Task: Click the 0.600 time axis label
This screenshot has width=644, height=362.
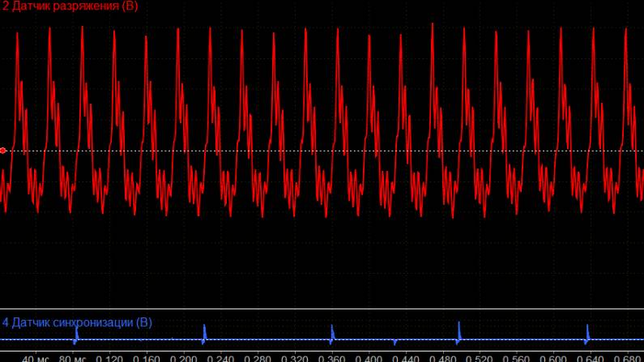Action: click(553, 358)
